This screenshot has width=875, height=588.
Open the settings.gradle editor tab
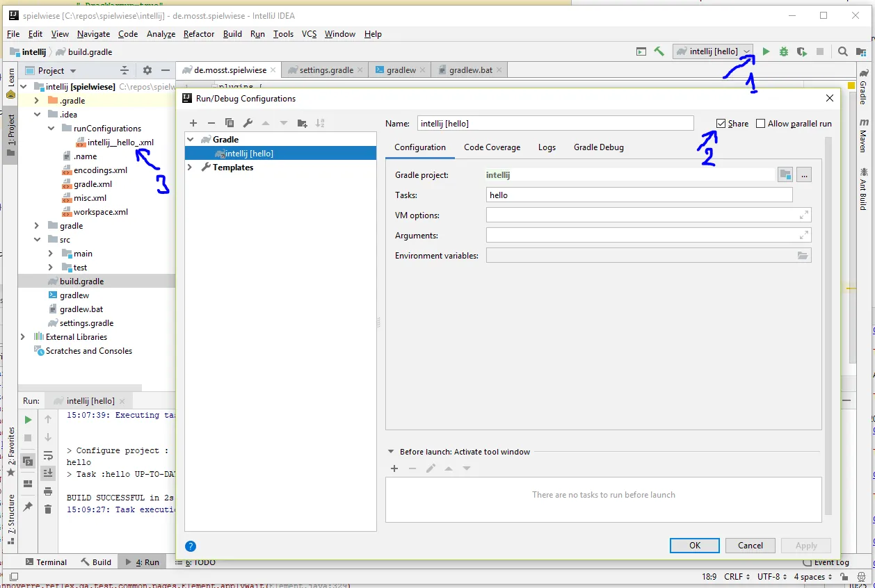(326, 70)
